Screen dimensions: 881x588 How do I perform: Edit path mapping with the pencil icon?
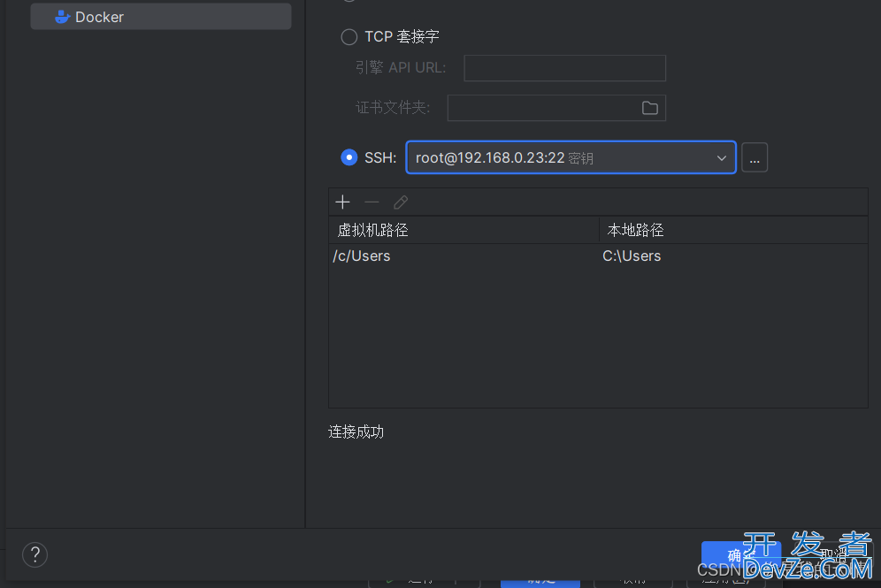(x=401, y=202)
